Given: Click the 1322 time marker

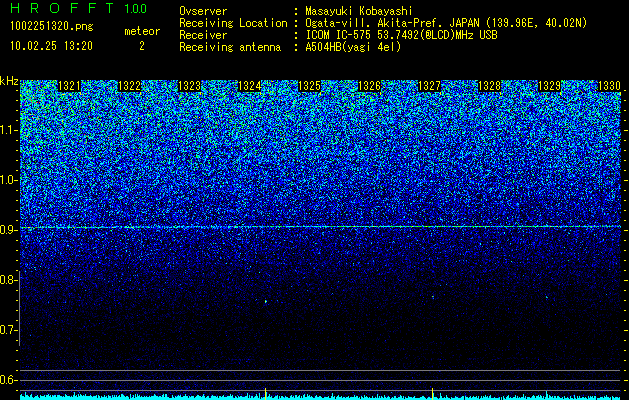Looking at the screenshot, I should pos(130,86).
